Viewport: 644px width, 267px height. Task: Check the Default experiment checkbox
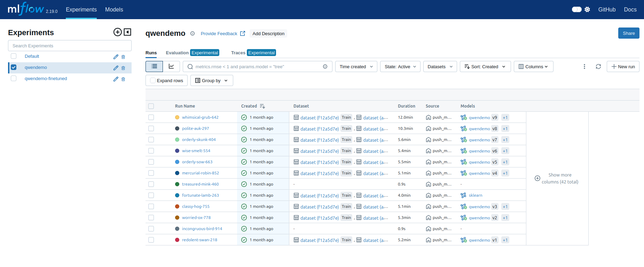click(14, 56)
